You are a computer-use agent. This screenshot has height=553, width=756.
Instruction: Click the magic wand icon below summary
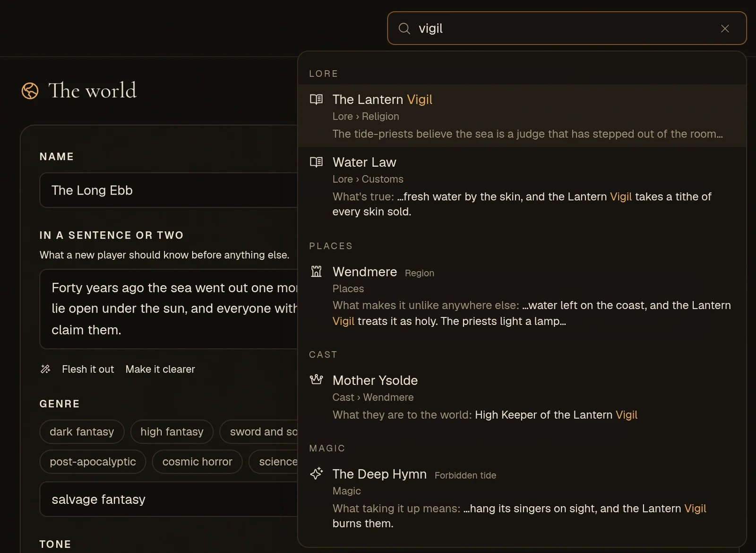click(x=45, y=369)
